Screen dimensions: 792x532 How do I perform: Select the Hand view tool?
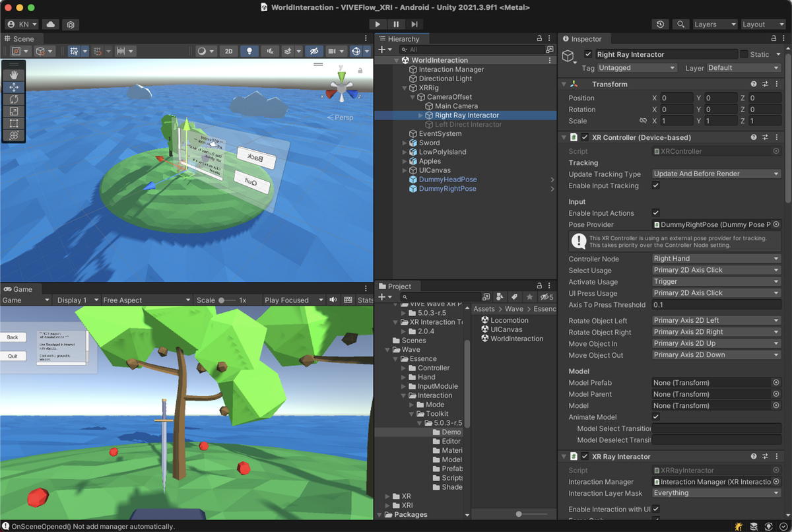pyautogui.click(x=13, y=75)
